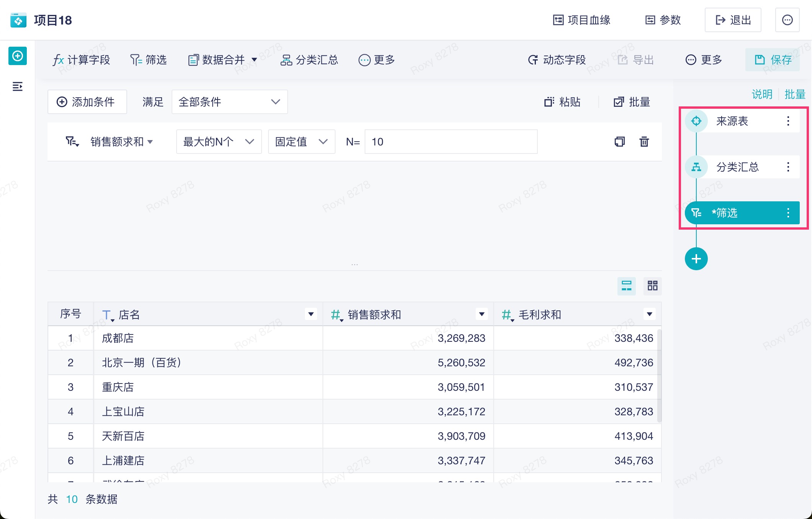The height and width of the screenshot is (519, 812).
Task: Click the 说明 link
Action: pos(762,94)
